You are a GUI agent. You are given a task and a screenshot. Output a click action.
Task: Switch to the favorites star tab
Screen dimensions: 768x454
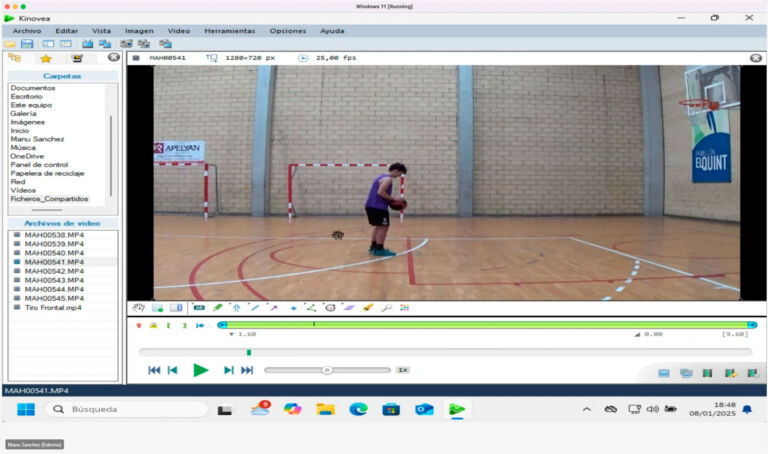coord(46,59)
